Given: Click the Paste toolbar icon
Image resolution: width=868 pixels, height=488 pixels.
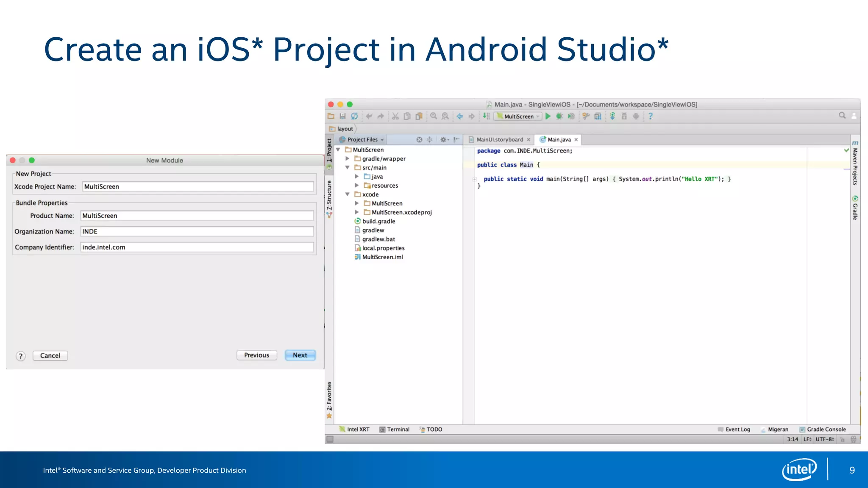Looking at the screenshot, I should pos(419,116).
